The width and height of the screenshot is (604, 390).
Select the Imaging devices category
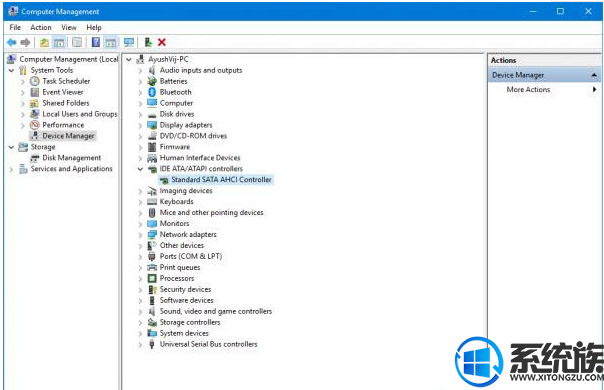click(186, 191)
